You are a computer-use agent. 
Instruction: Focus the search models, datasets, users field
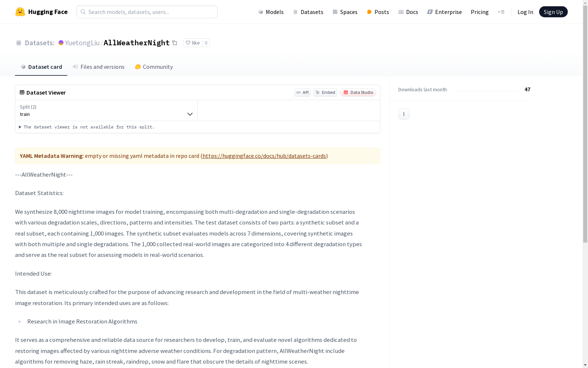click(x=147, y=12)
